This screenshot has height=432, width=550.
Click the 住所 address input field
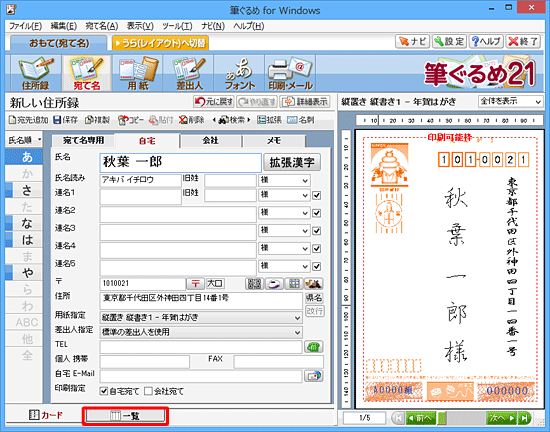(201, 301)
